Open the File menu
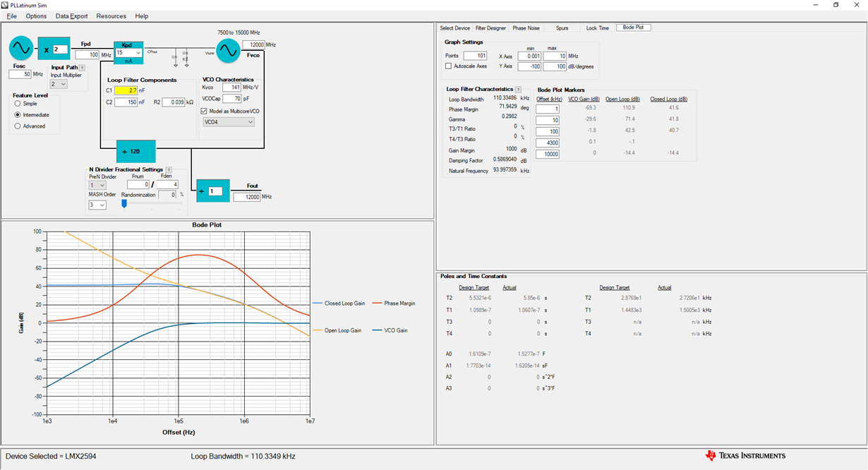This screenshot has height=470, width=868. click(12, 16)
